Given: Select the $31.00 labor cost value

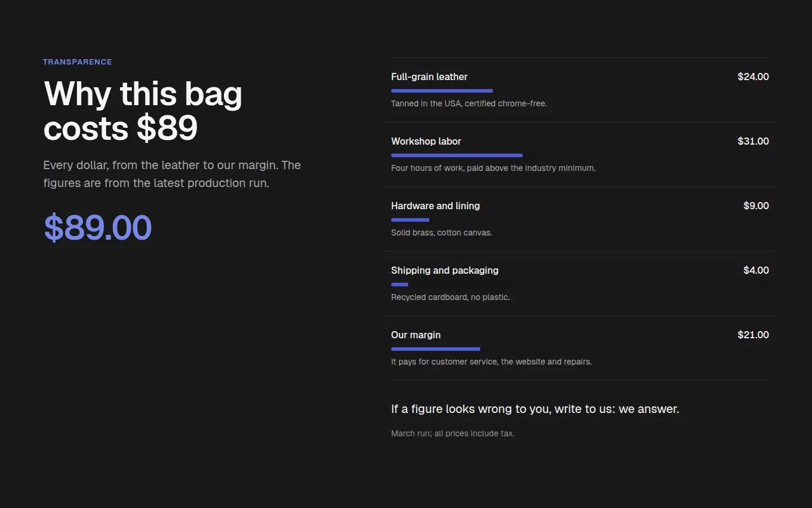Looking at the screenshot, I should coord(753,141).
